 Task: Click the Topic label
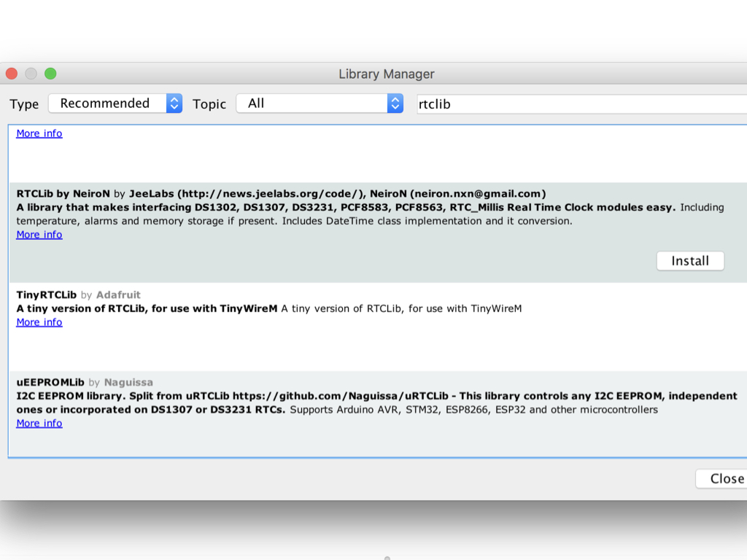tap(209, 104)
